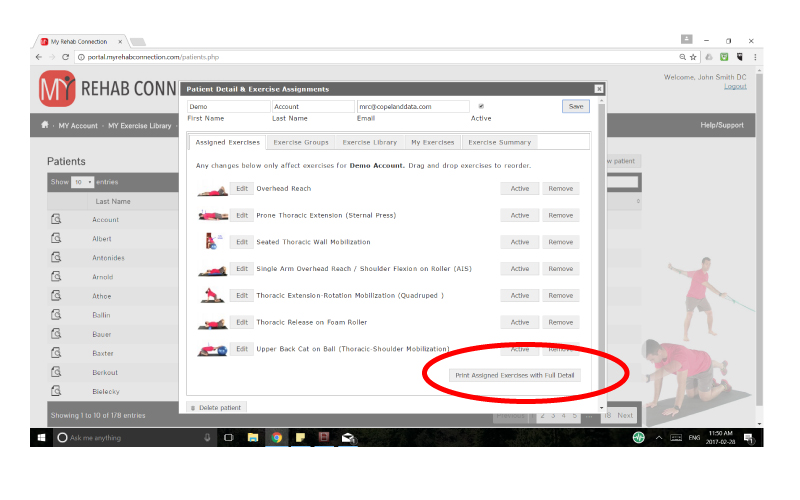
Task: Edit Thoracic Release on Foam Roller
Action: [x=242, y=322]
